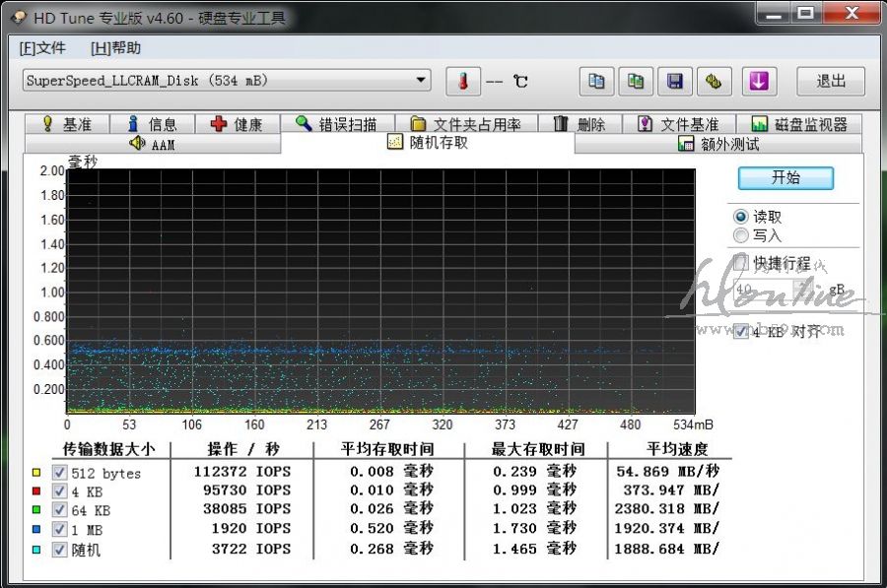The image size is (887, 588).
Task: Toggle the 4 KB 对齐 alignment checkbox
Action: pyautogui.click(x=741, y=332)
